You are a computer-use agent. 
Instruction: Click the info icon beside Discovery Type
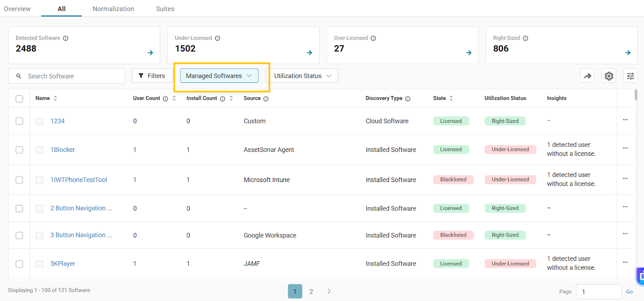(408, 99)
